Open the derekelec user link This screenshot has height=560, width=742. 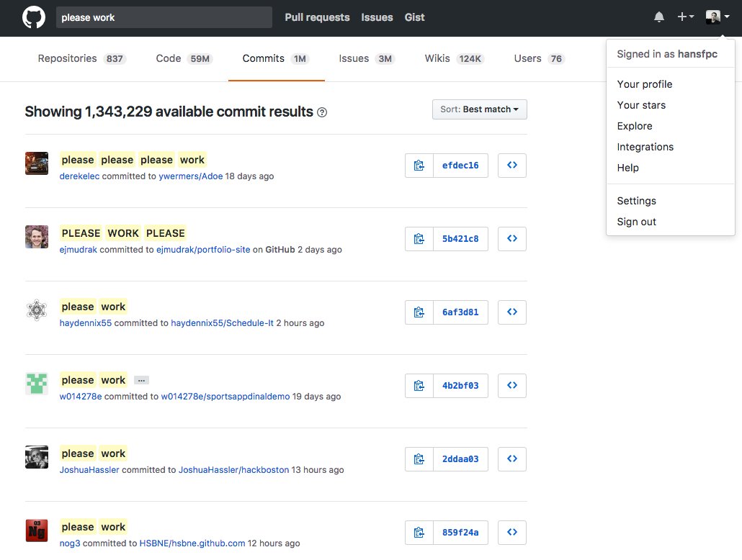coord(79,176)
